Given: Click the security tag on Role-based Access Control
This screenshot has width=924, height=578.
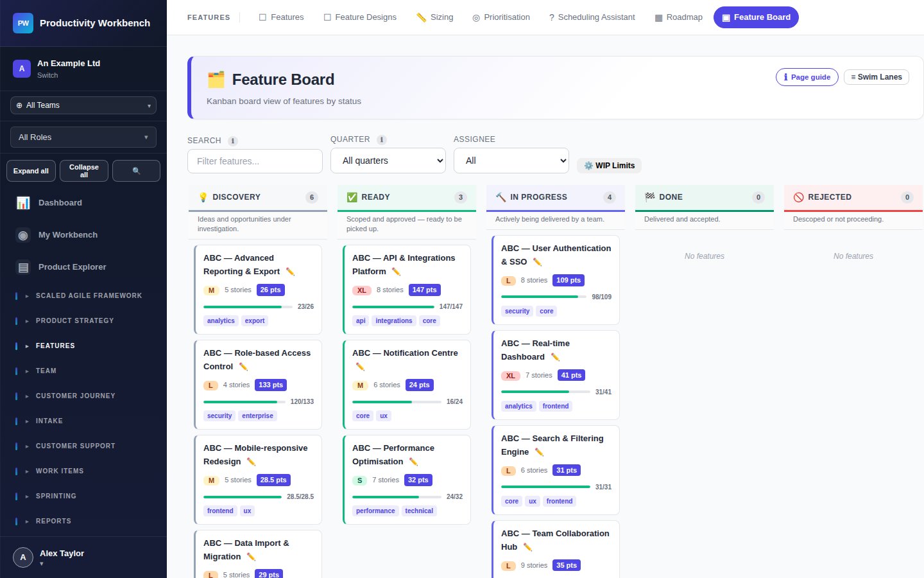Looking at the screenshot, I should click(x=219, y=416).
